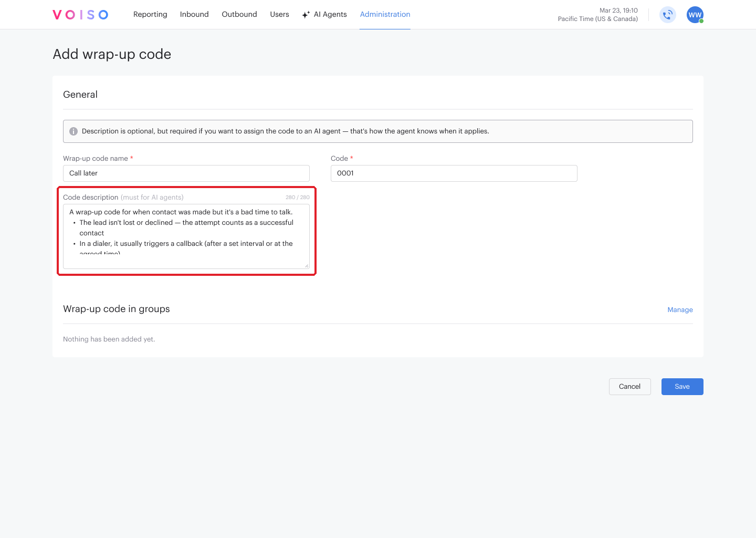
Task: Click the General section heading
Action: (80, 95)
